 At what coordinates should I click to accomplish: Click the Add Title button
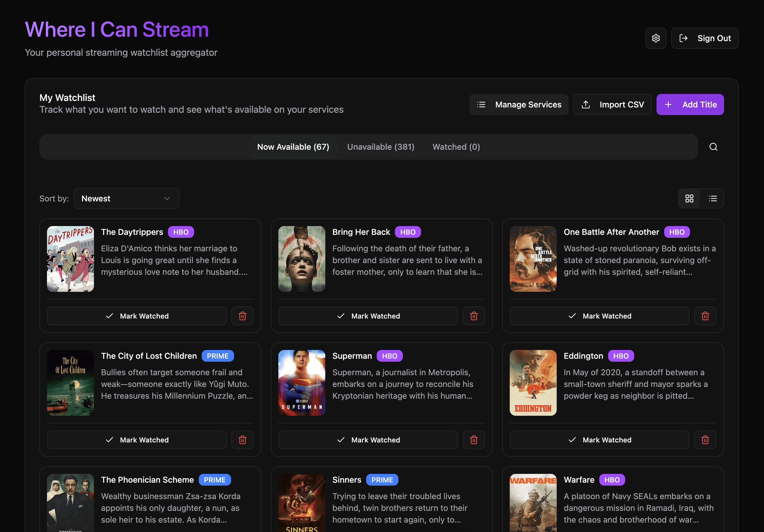click(690, 105)
